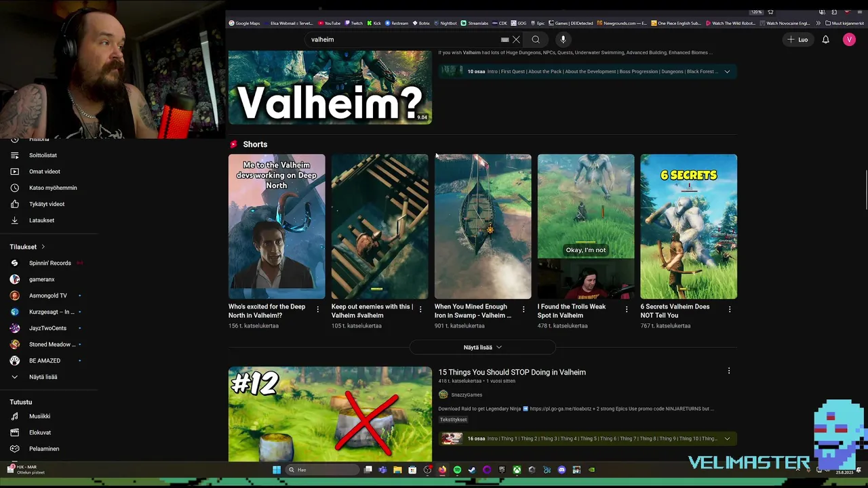Open the Kick bookmark
The image size is (868, 488).
(x=374, y=23)
